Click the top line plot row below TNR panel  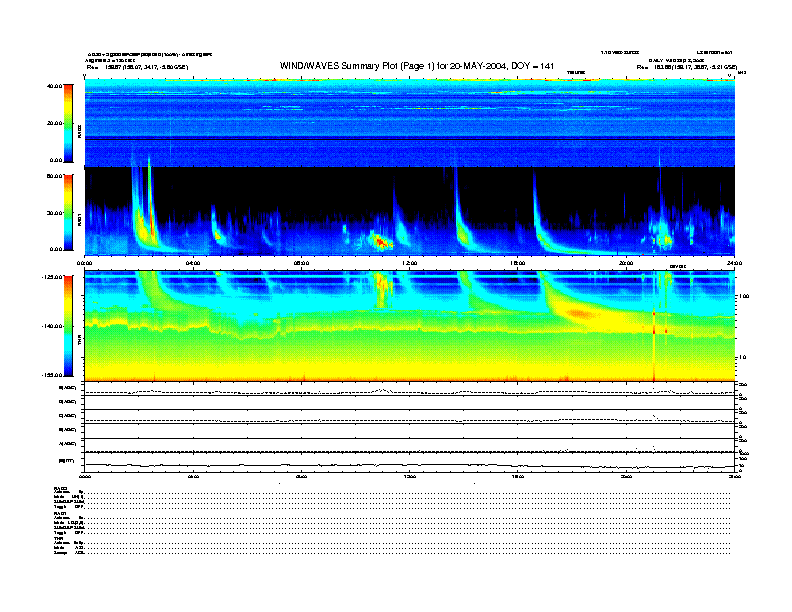410,389
